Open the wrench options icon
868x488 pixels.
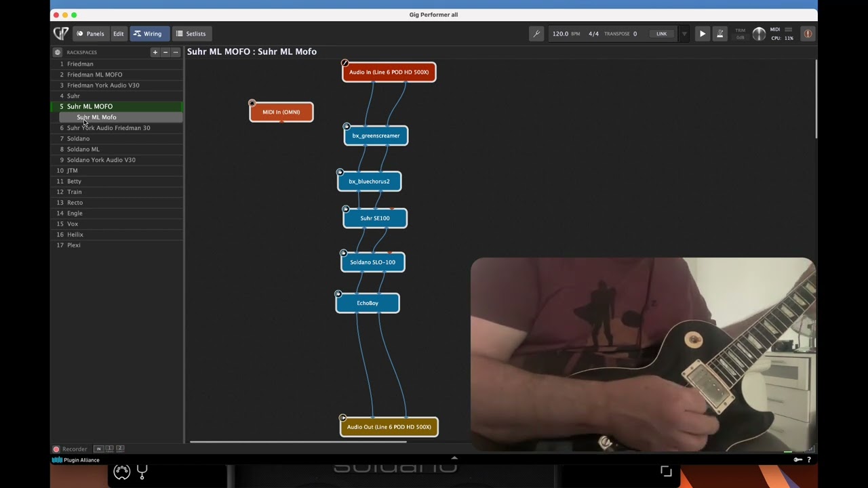click(536, 33)
